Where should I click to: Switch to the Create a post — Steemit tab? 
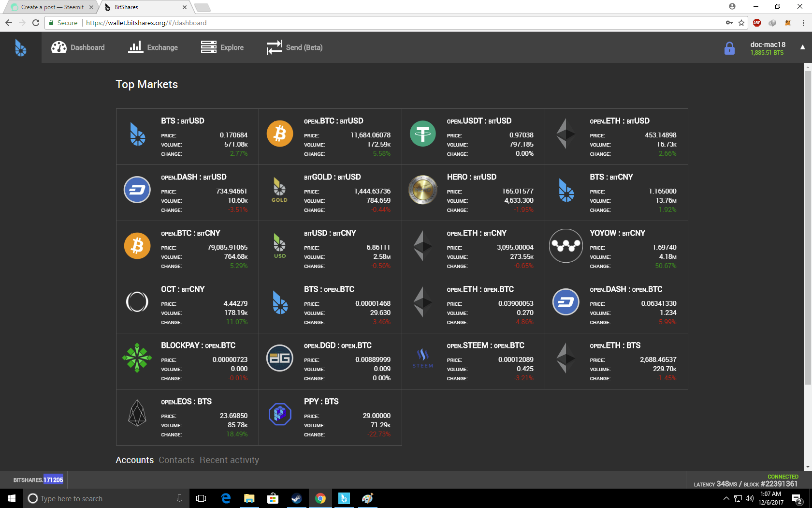click(x=52, y=7)
